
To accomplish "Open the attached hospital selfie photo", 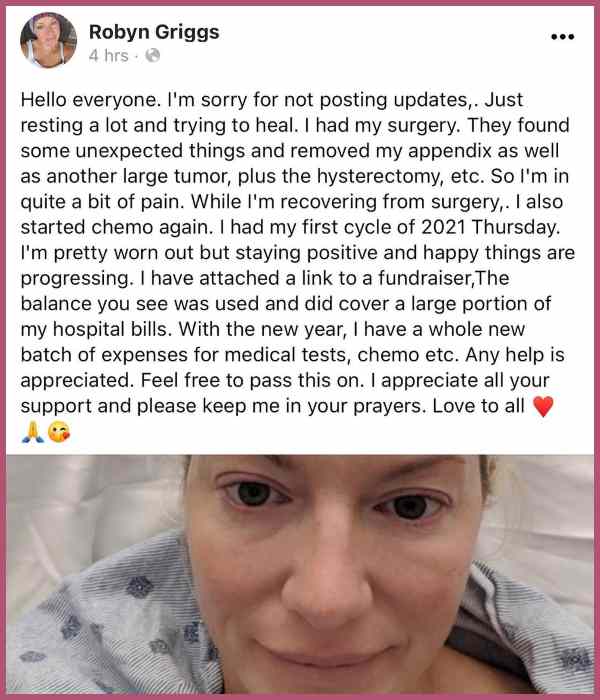I will click(300, 574).
